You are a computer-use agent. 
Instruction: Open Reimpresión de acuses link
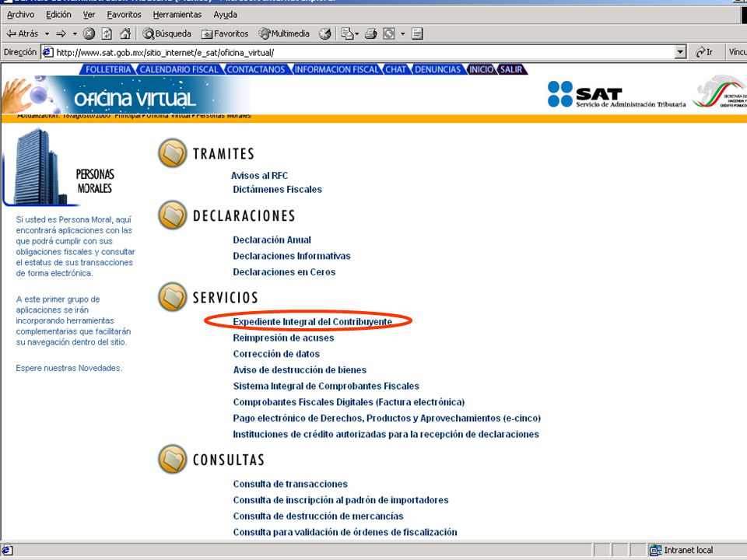tap(283, 338)
